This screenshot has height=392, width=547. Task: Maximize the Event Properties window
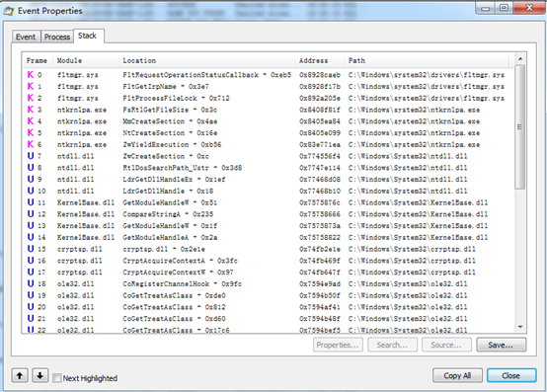pos(504,8)
